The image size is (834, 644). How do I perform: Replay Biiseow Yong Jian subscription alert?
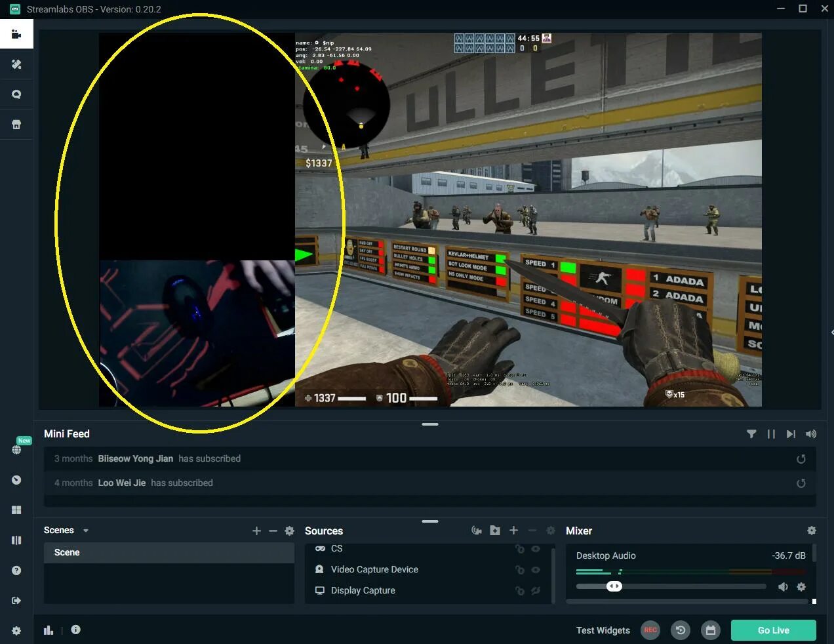[801, 459]
